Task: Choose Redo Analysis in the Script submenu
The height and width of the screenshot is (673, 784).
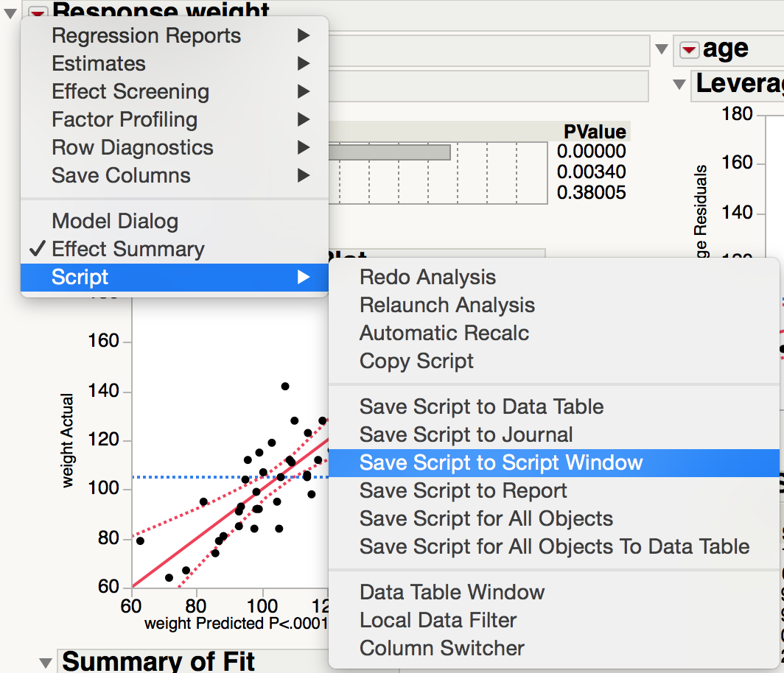Action: (427, 277)
